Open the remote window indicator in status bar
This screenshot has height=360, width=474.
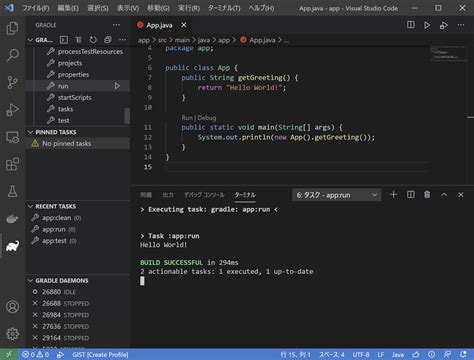pos(9,354)
